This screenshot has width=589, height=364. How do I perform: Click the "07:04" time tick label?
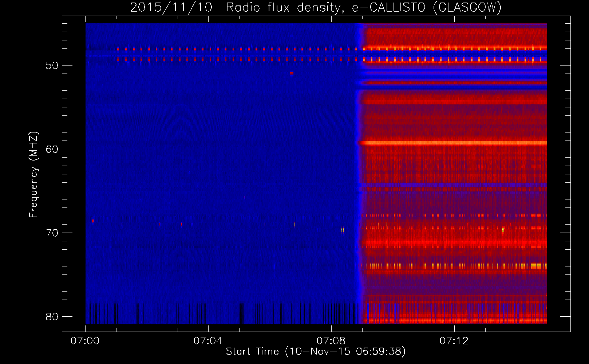[208, 341]
